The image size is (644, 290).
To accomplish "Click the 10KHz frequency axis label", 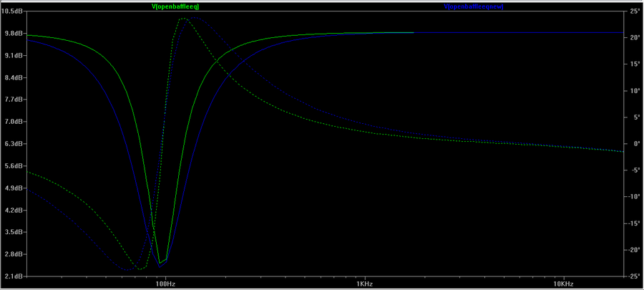I will tap(565, 284).
